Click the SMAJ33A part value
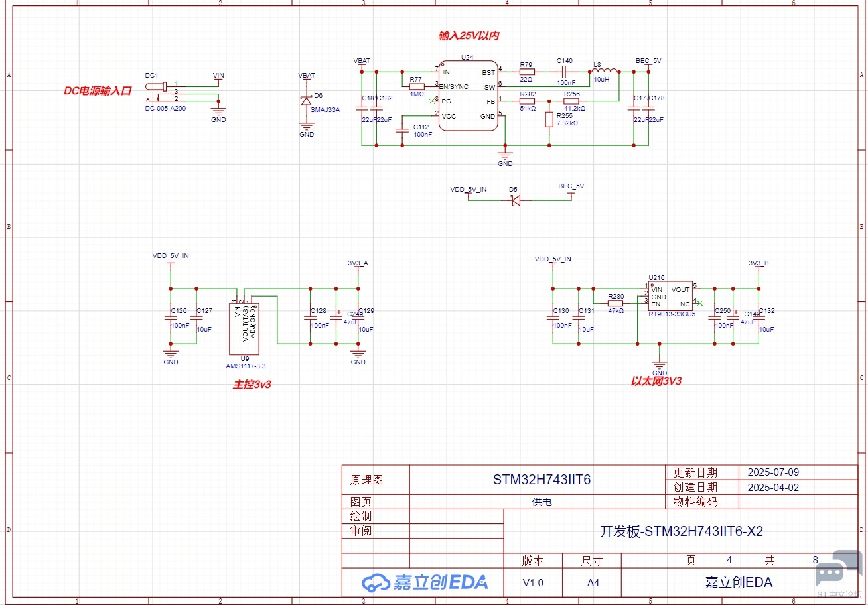Image resolution: width=868 pixels, height=605 pixels. (x=325, y=110)
